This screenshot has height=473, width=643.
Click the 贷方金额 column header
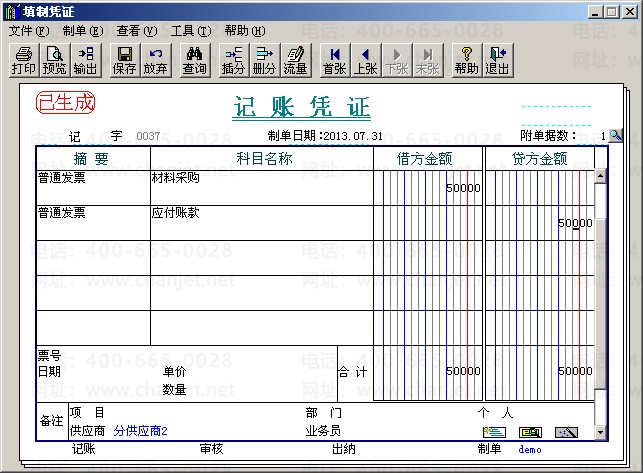click(539, 159)
